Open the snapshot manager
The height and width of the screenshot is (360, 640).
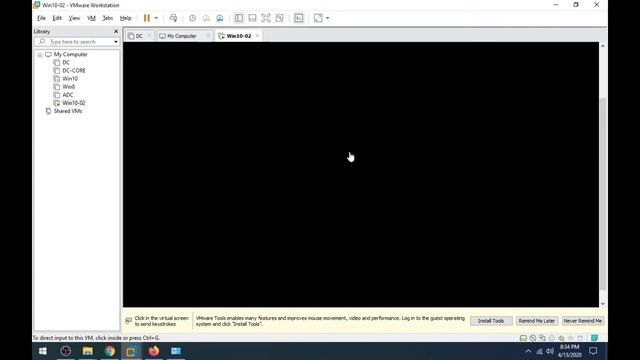[x=220, y=18]
